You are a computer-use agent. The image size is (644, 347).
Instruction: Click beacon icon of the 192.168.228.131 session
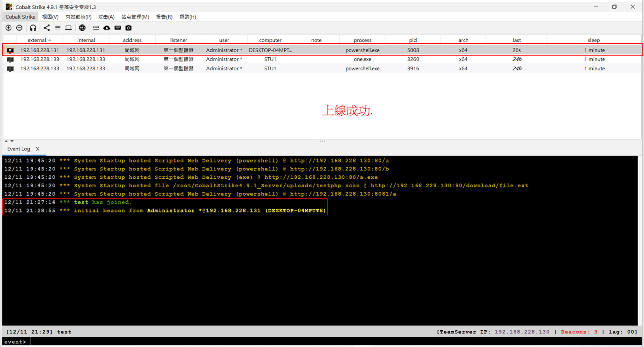click(10, 50)
